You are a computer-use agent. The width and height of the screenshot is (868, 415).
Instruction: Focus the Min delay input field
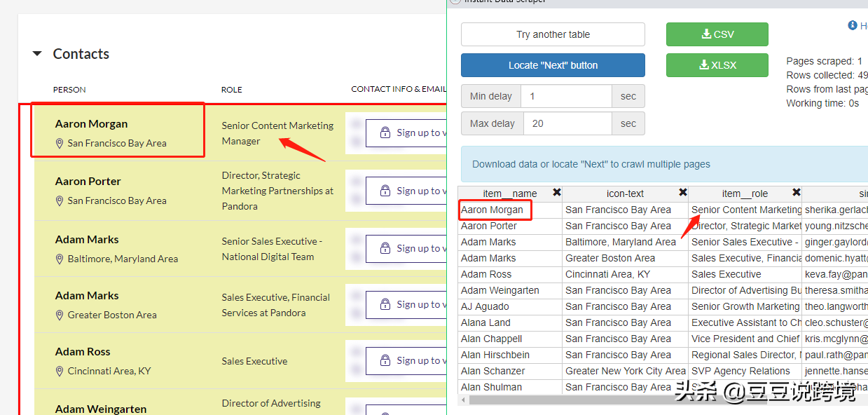pos(567,96)
